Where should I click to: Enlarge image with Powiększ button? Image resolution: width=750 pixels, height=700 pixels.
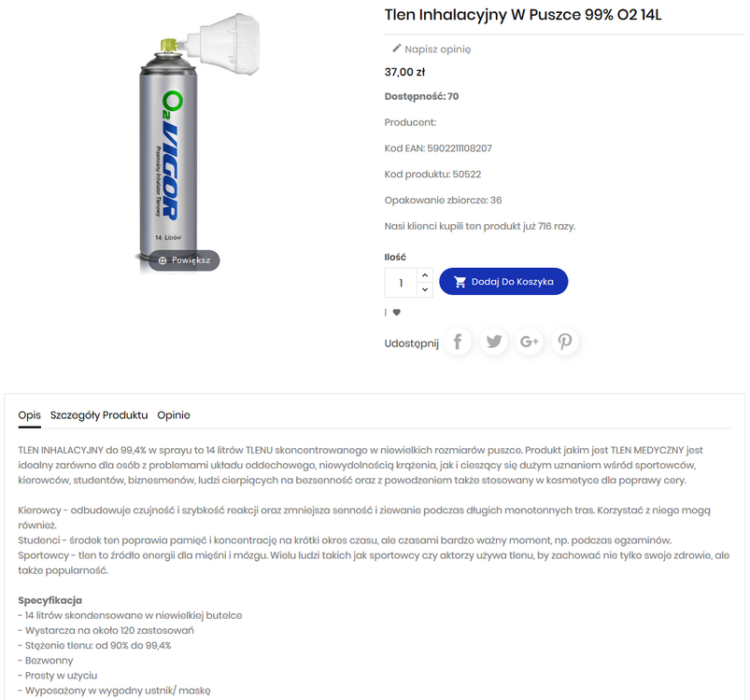pos(184,260)
